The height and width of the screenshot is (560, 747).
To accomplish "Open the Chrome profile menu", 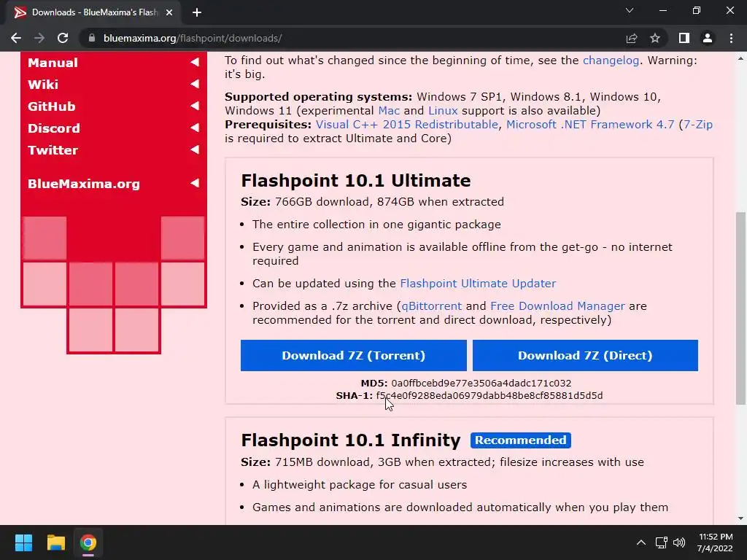I will click(708, 38).
